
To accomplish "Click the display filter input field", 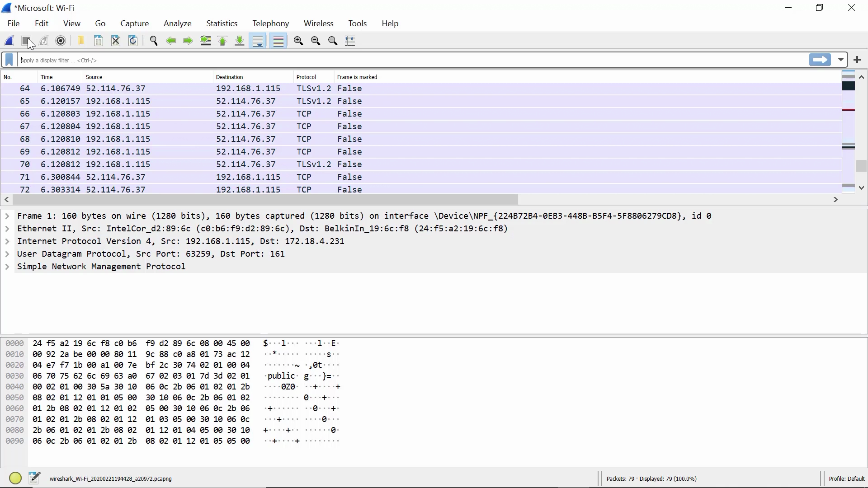I will [412, 60].
